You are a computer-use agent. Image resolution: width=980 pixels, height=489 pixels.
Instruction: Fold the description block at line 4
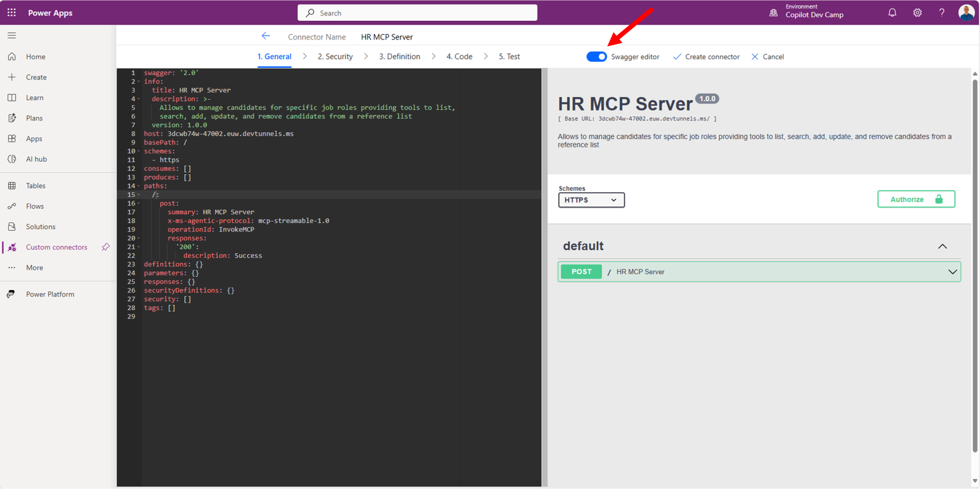coord(138,99)
